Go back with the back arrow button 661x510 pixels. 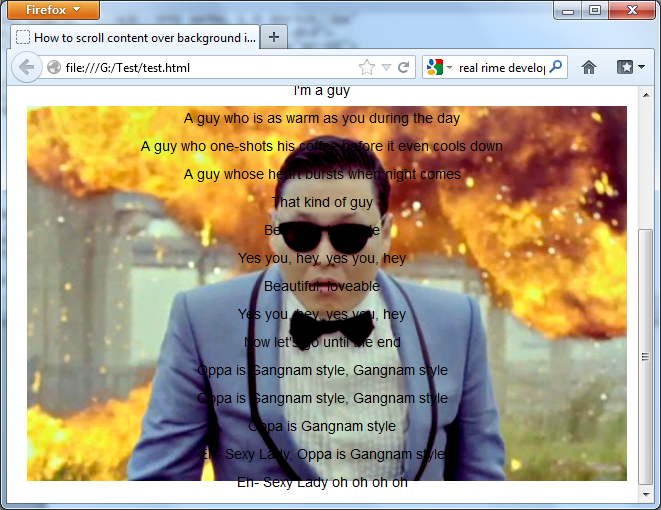[27, 67]
